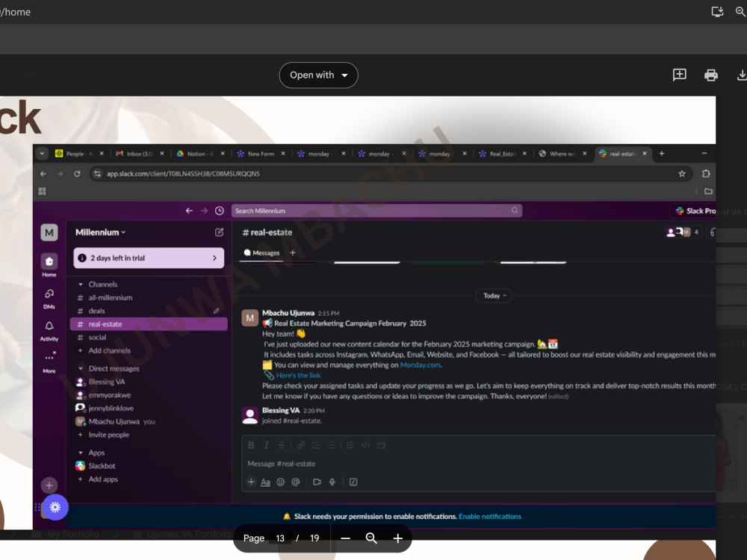
Task: Click Enable notifications link
Action: tap(490, 517)
